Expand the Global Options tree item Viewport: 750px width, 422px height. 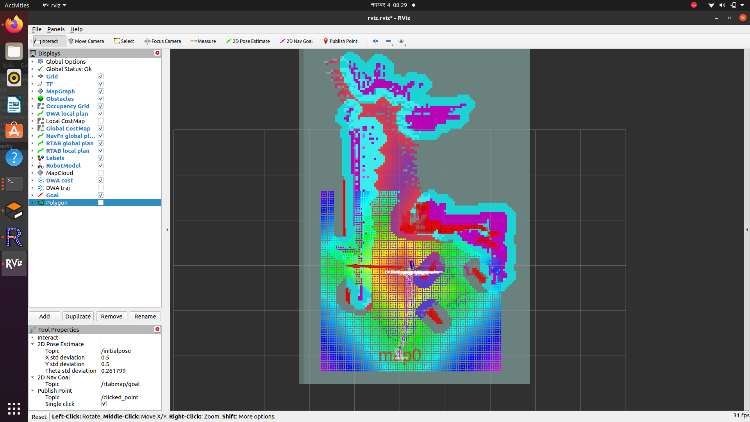pyautogui.click(x=33, y=62)
